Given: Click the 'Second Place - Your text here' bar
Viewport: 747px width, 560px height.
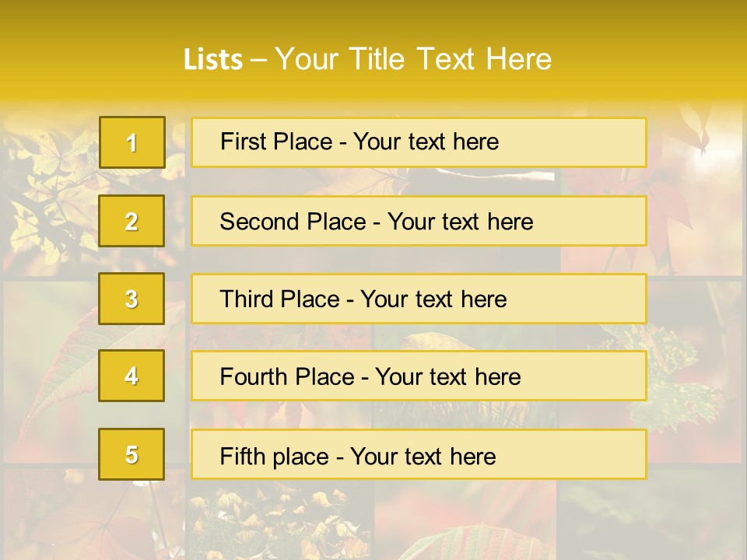Looking at the screenshot, I should pos(419,221).
